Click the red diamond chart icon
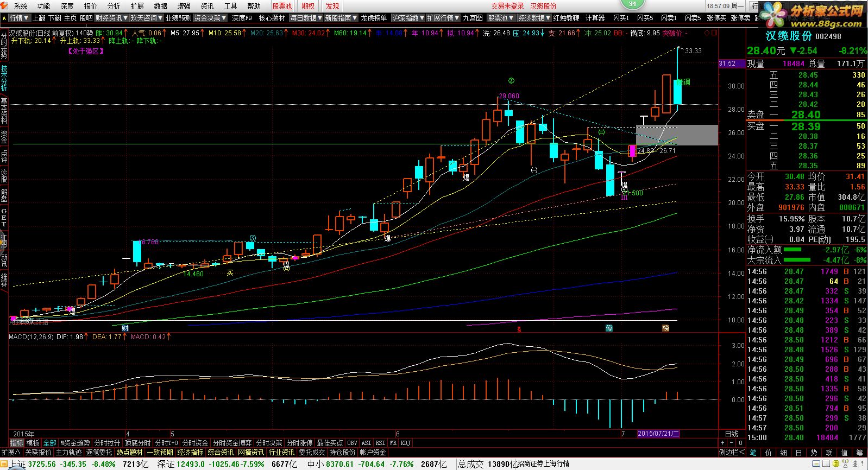 click(706, 33)
